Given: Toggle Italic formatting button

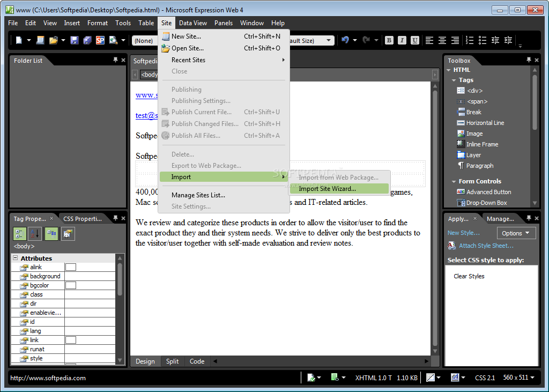Looking at the screenshot, I should click(x=402, y=40).
